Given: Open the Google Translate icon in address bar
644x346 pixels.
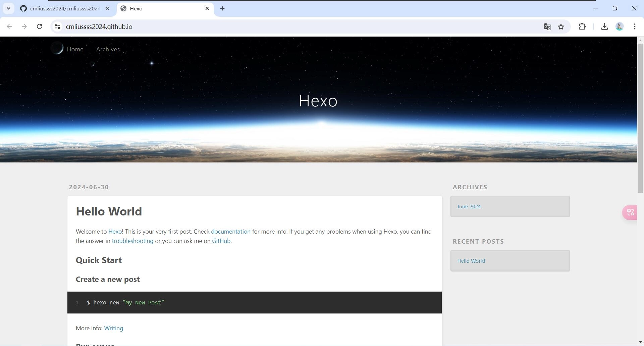Looking at the screenshot, I should point(547,27).
